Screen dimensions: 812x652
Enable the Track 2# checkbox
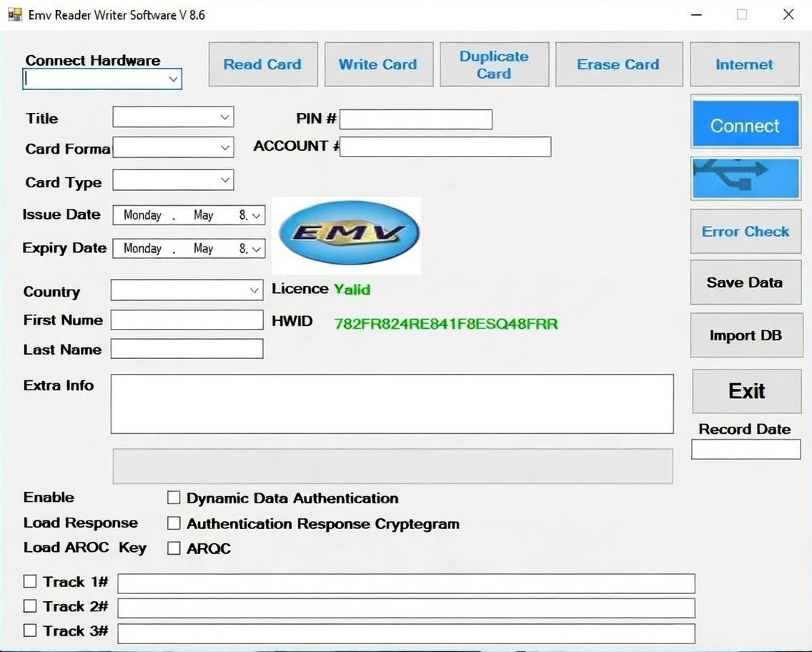[30, 606]
